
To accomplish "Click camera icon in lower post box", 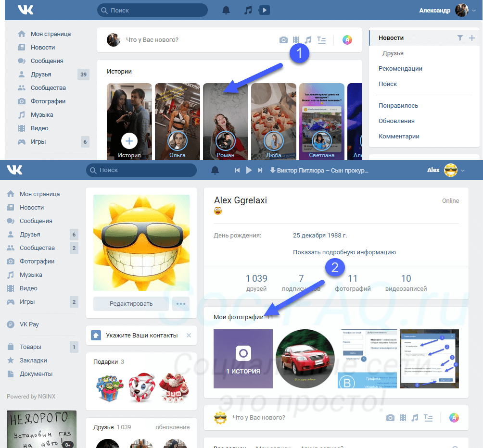I will 390,418.
